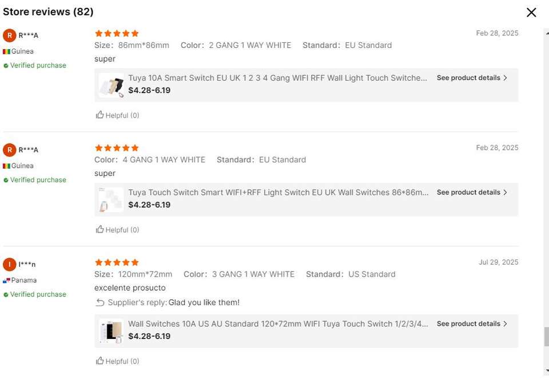
Task: Click the Wall Switches 10A US AU thumbnail
Action: 111,331
